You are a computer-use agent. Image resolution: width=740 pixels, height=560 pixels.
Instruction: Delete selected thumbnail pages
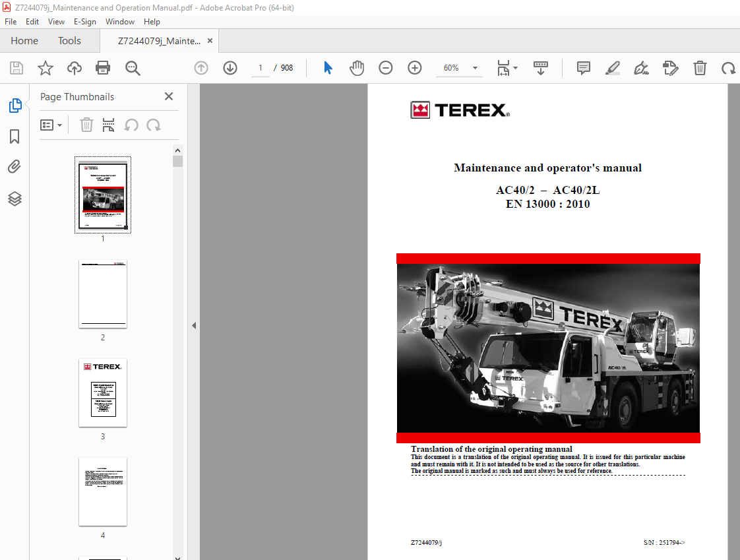click(86, 125)
